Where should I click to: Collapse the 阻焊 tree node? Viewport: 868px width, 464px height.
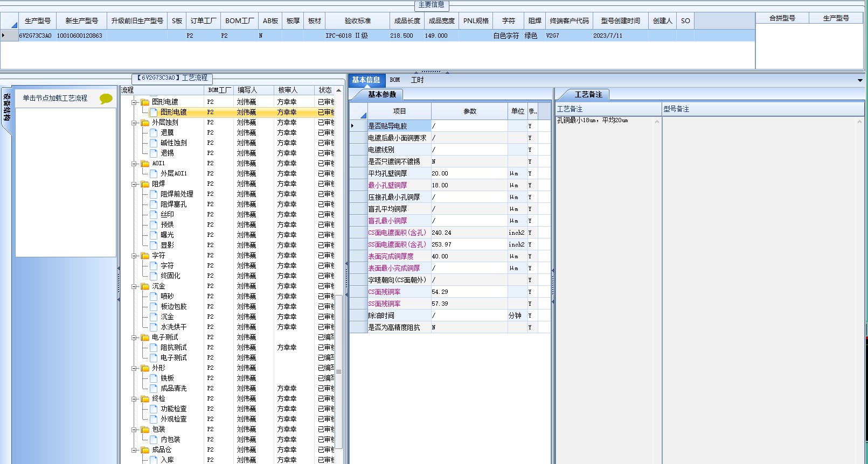click(134, 184)
